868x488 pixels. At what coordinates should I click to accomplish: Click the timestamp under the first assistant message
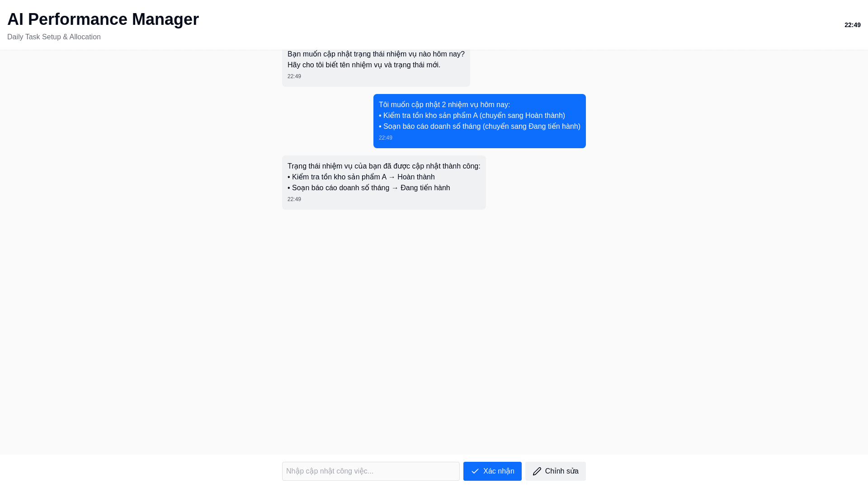294,76
